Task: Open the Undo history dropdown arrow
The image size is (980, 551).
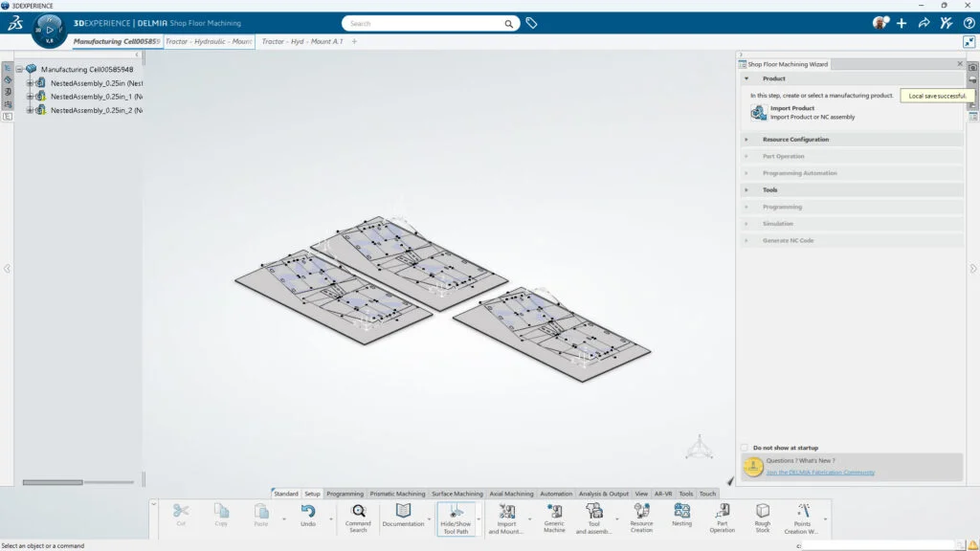Action: click(x=330, y=519)
